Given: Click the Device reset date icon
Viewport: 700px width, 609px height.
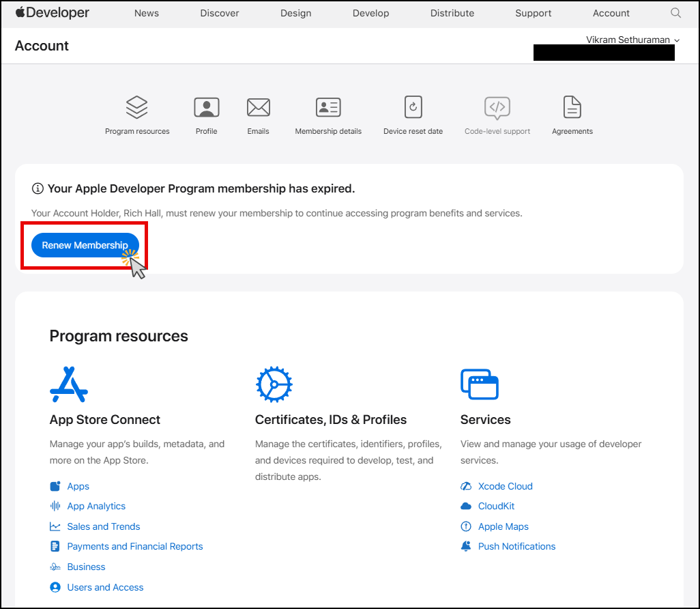Looking at the screenshot, I should [413, 107].
